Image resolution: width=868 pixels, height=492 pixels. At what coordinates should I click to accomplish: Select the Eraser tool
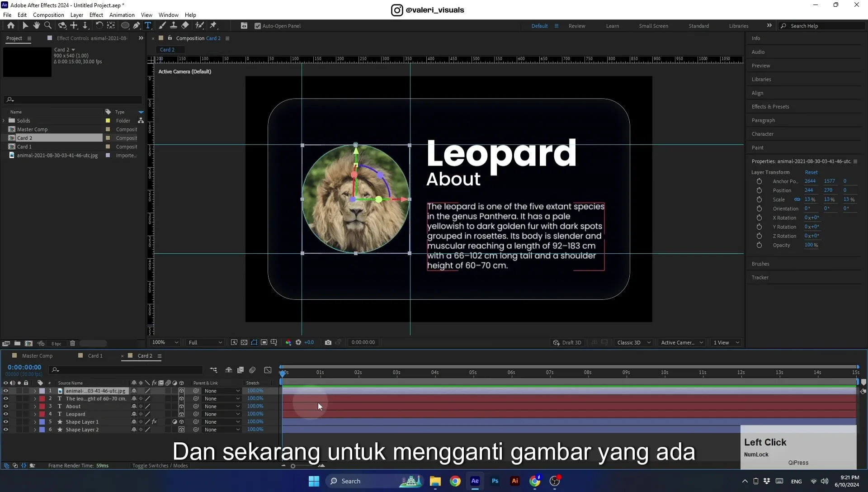click(185, 26)
